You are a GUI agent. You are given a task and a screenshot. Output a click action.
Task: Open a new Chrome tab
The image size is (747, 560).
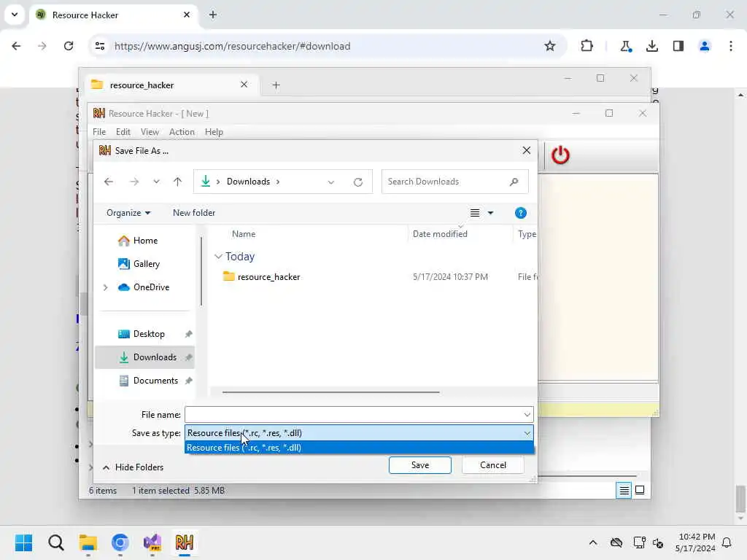pyautogui.click(x=213, y=15)
